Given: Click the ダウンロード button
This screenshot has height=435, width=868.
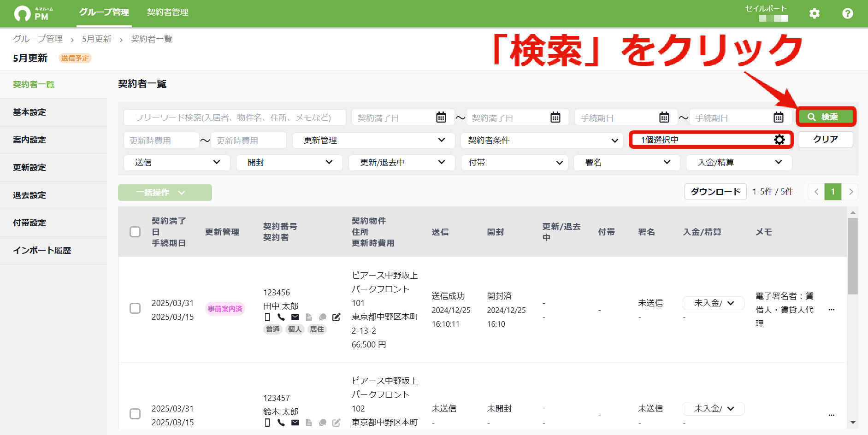Looking at the screenshot, I should pyautogui.click(x=715, y=192).
